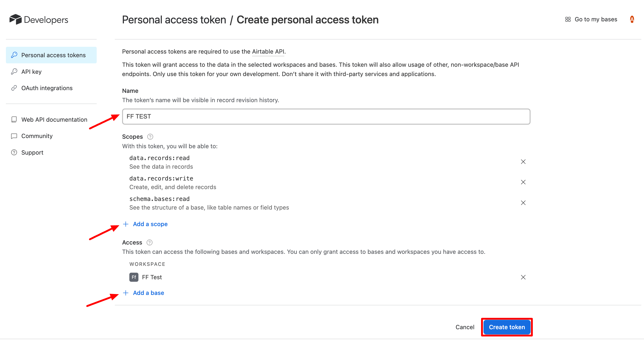Screen dimensions: 644x341
Task: Open Web API documentation link
Action: [x=54, y=120]
